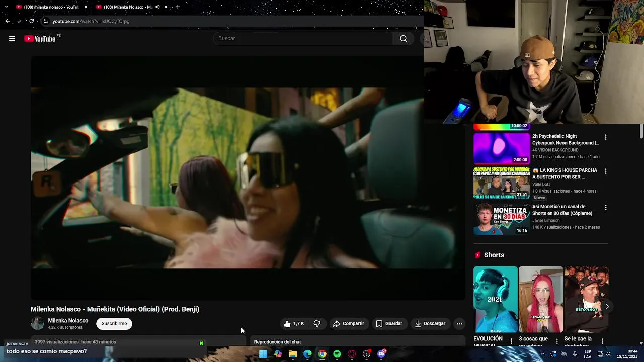Click the search magnifier button
644x362 pixels.
pyautogui.click(x=404, y=39)
